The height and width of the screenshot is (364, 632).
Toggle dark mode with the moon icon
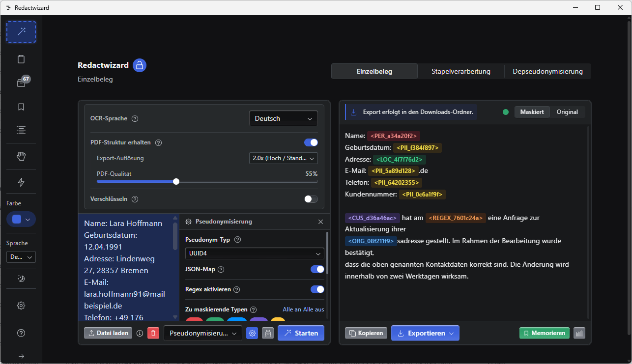21,279
